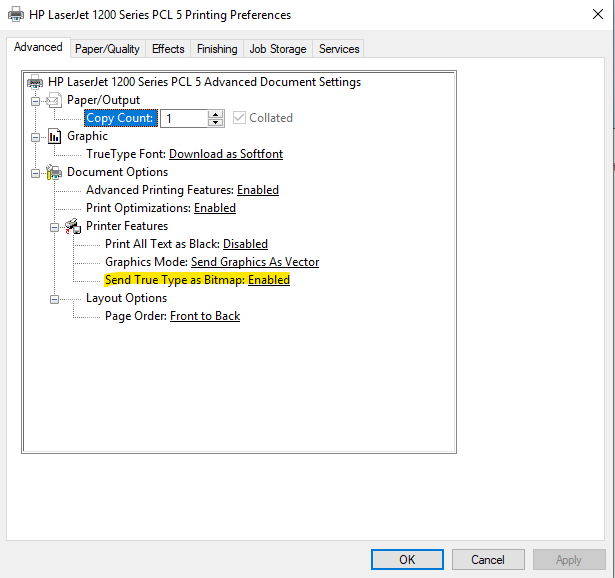Image resolution: width=615 pixels, height=578 pixels.
Task: Collapse the Layout Options node
Action: [x=55, y=300]
